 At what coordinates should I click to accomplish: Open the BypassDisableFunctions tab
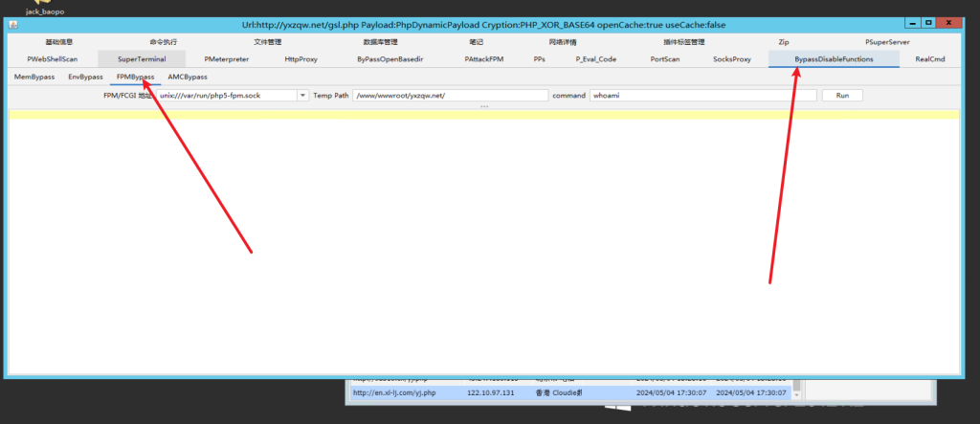coord(834,58)
